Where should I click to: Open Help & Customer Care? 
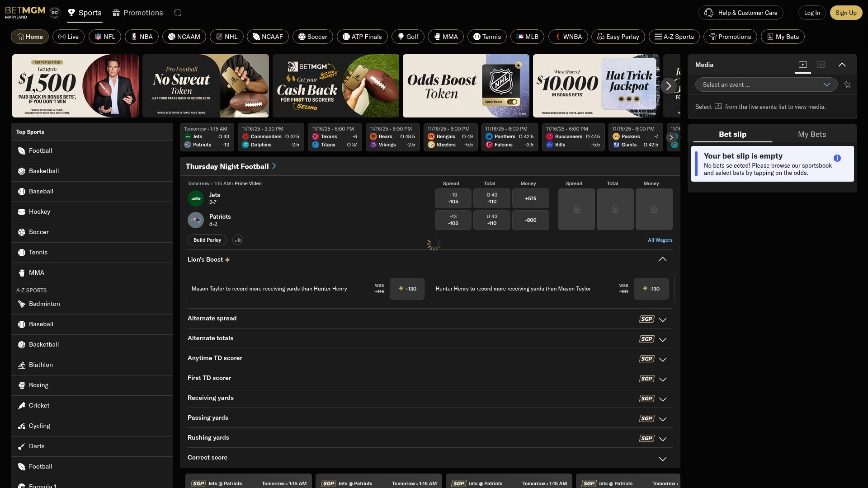pos(741,13)
